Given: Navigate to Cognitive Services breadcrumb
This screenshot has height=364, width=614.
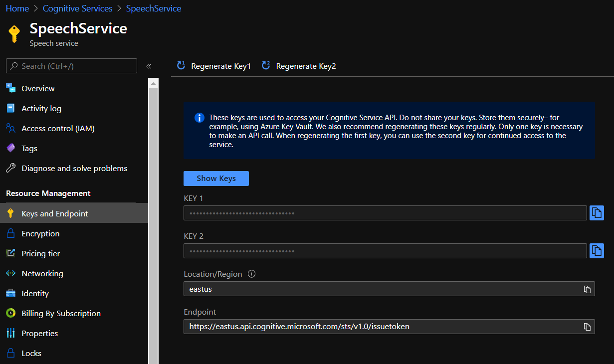Looking at the screenshot, I should pos(77,8).
